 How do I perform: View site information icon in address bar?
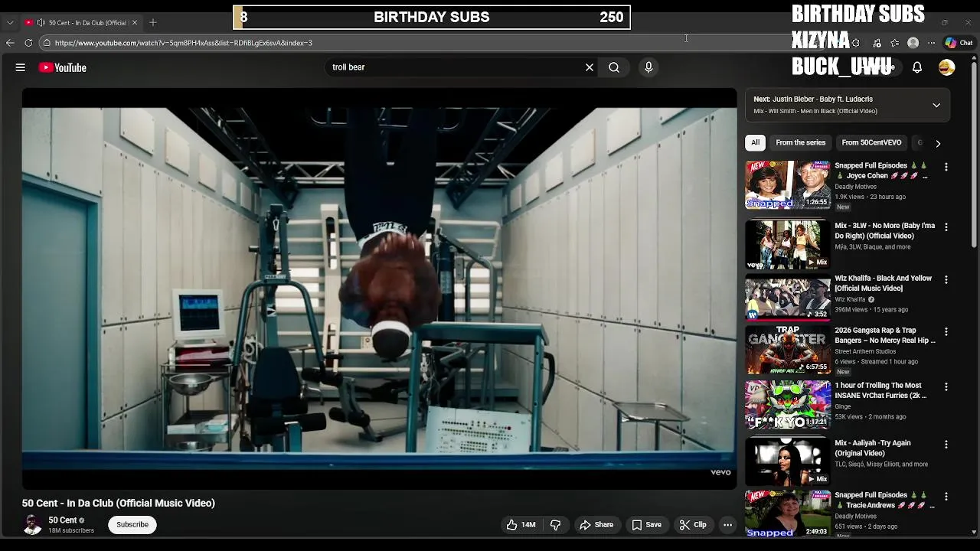(x=47, y=43)
